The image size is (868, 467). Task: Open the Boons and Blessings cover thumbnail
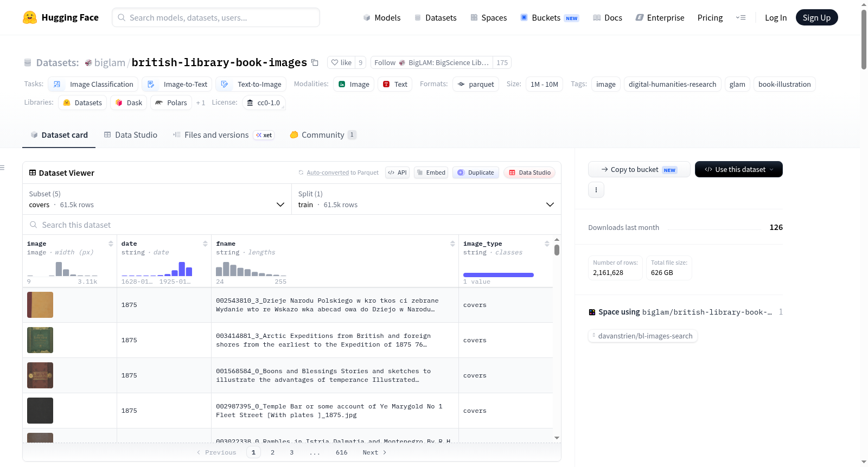point(40,375)
